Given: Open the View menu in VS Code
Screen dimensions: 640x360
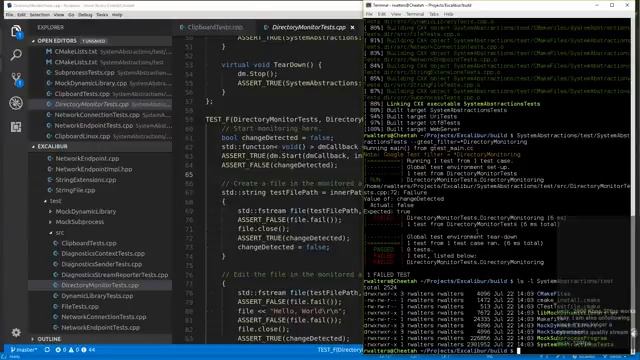Looking at the screenshot, I should (59, 15).
